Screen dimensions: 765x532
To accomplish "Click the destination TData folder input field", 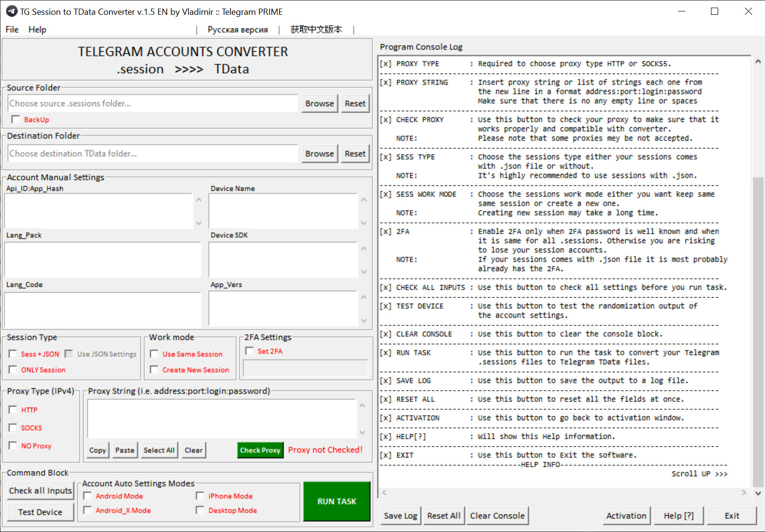I will pos(153,153).
